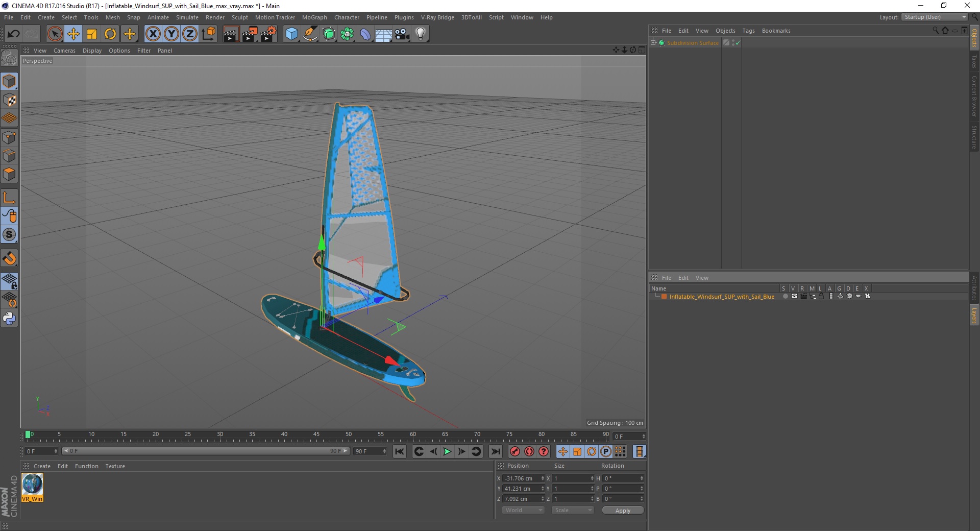980x531 pixels.
Task: Open the material manager Texture menu
Action: pyautogui.click(x=115, y=466)
